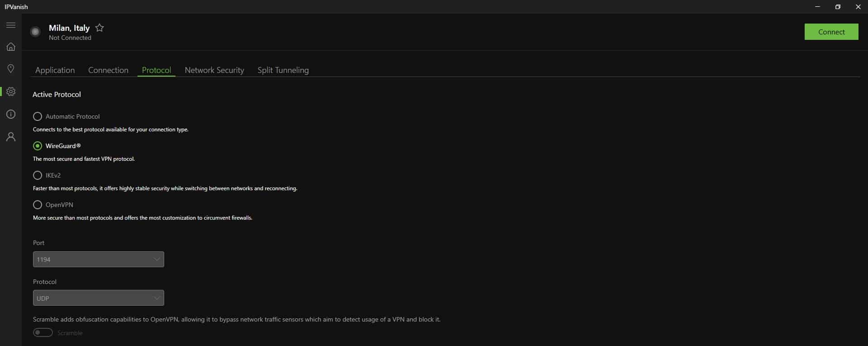The width and height of the screenshot is (868, 346).
Task: Click the Not Connected status text
Action: (70, 38)
